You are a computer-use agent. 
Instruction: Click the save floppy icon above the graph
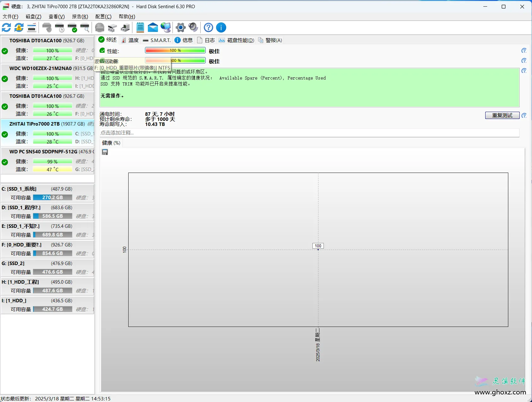pos(105,152)
